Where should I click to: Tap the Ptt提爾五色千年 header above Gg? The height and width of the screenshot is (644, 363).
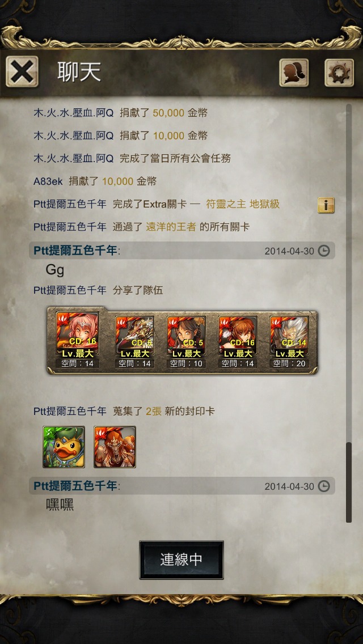tap(75, 251)
